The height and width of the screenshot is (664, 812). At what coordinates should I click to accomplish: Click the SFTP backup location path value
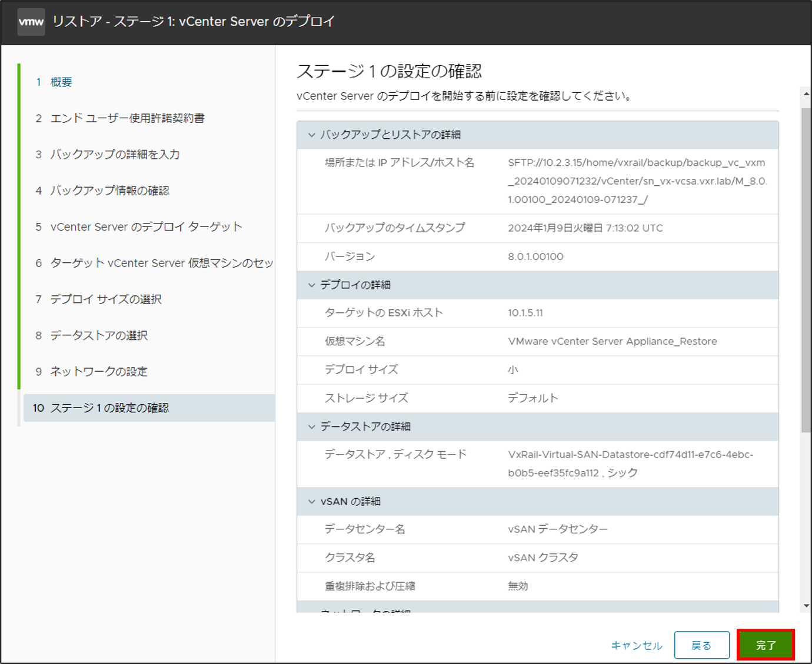coord(638,181)
